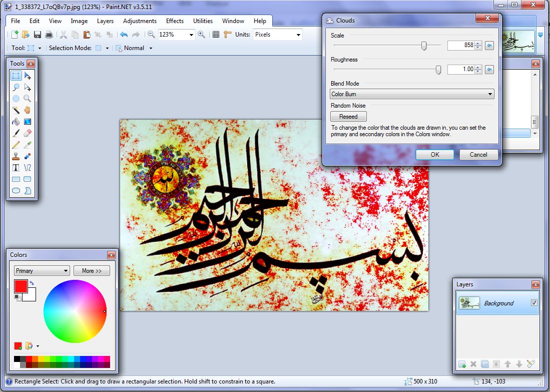Toggle the rulers icon
The height and width of the screenshot is (392, 550).
(x=228, y=35)
